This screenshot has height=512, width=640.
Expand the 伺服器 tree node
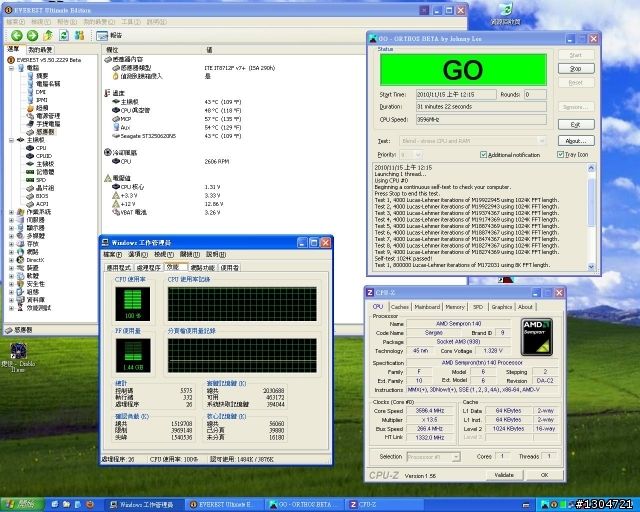pos(11,220)
